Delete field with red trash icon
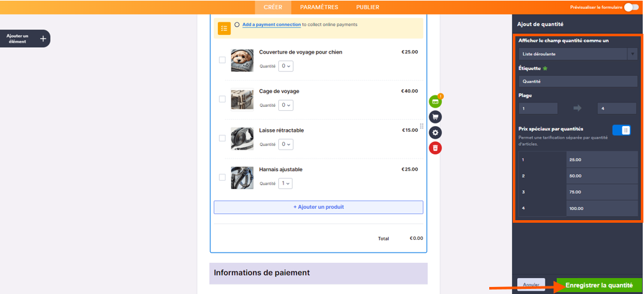Image resolution: width=644 pixels, height=294 pixels. pos(435,148)
